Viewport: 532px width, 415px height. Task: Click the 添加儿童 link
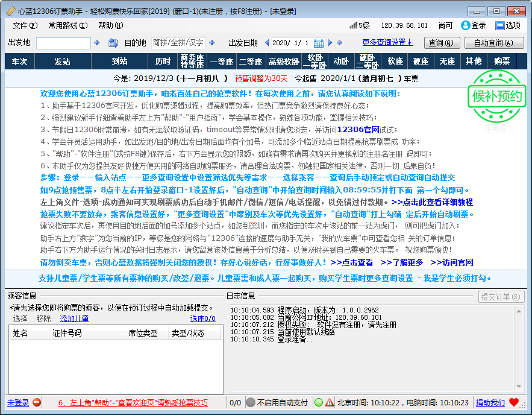point(74,318)
